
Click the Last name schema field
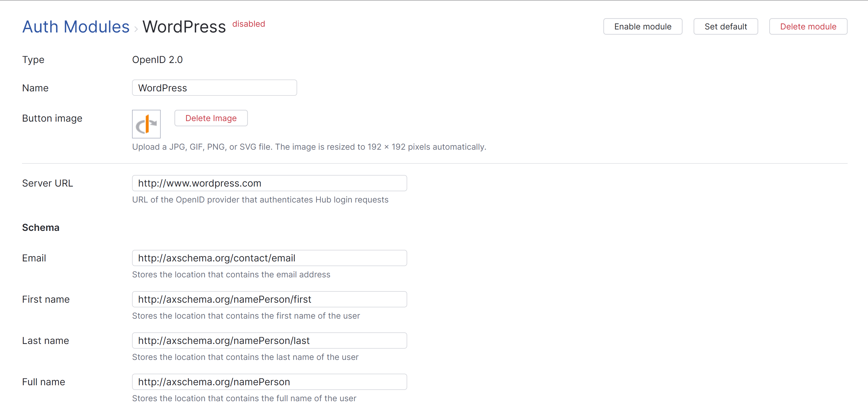click(x=269, y=340)
